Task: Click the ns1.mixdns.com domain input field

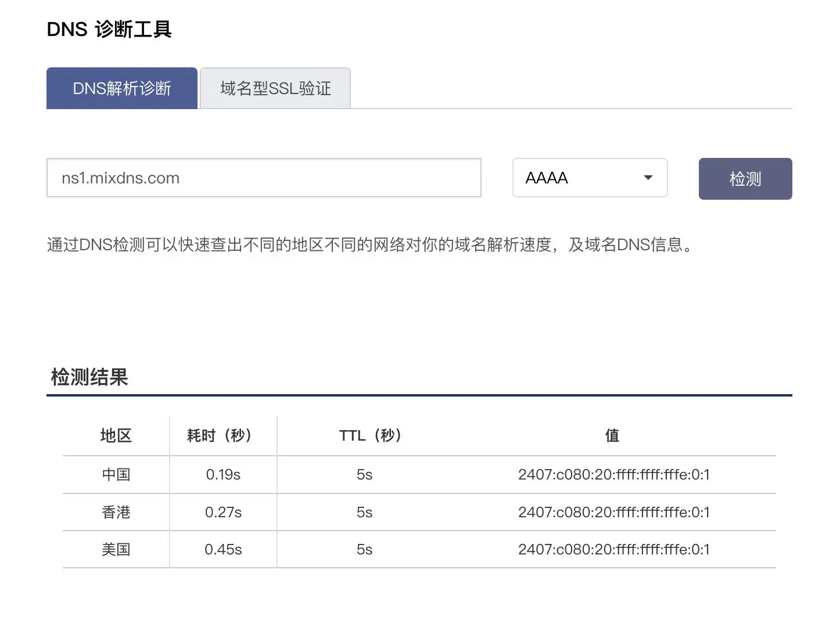Action: [x=264, y=178]
